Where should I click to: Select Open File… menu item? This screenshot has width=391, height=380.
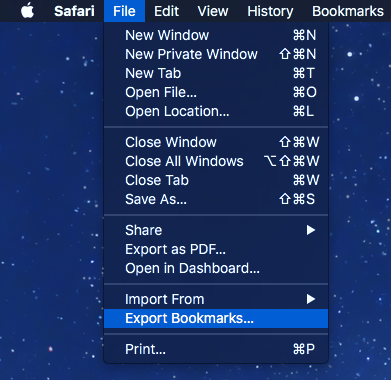[216, 92]
